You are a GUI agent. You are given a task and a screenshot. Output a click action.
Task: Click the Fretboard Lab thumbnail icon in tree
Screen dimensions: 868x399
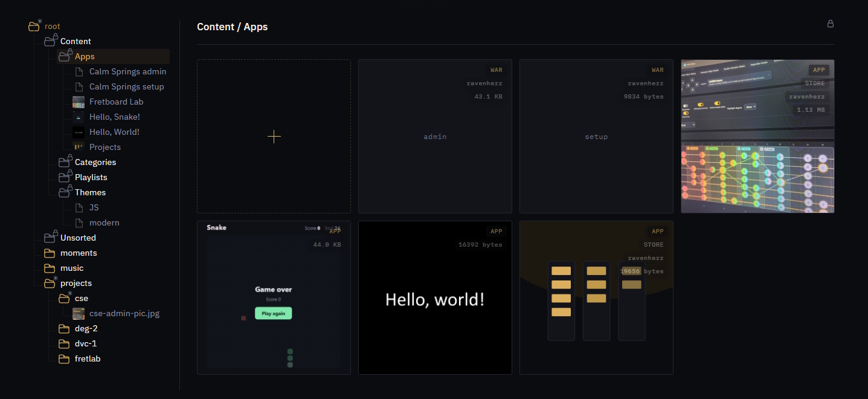pos(79,102)
